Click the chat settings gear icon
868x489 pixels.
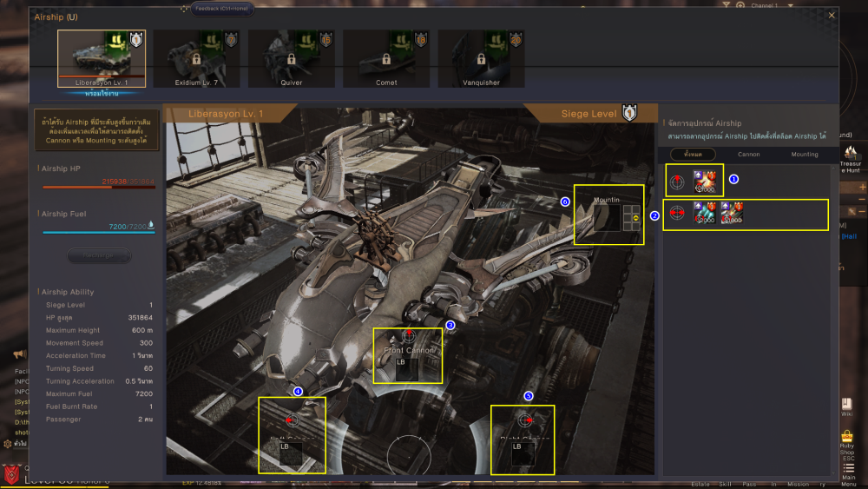(x=7, y=444)
